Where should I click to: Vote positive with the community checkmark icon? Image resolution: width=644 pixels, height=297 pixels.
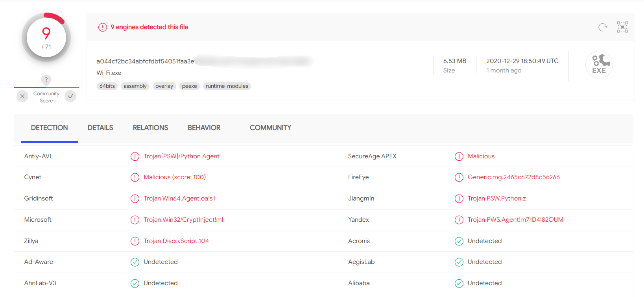pyautogui.click(x=70, y=96)
